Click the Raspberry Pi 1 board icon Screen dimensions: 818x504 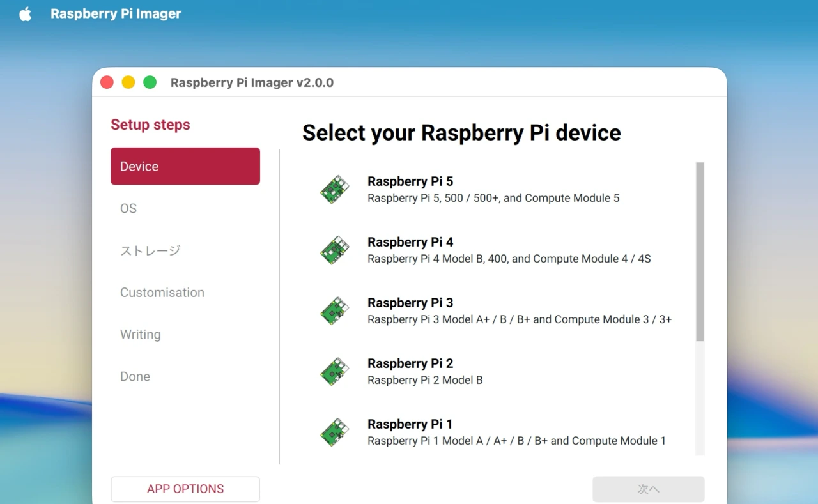[334, 432]
